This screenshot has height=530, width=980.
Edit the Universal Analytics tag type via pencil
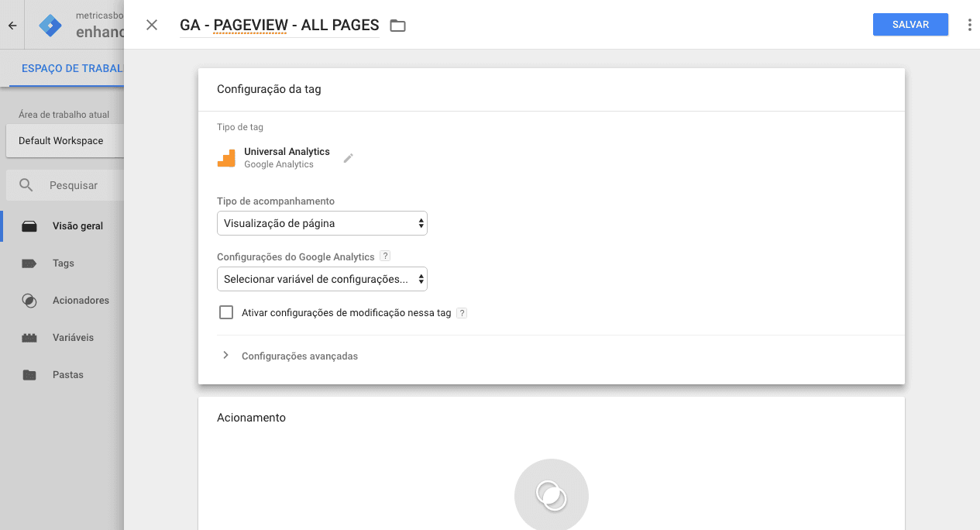point(348,157)
